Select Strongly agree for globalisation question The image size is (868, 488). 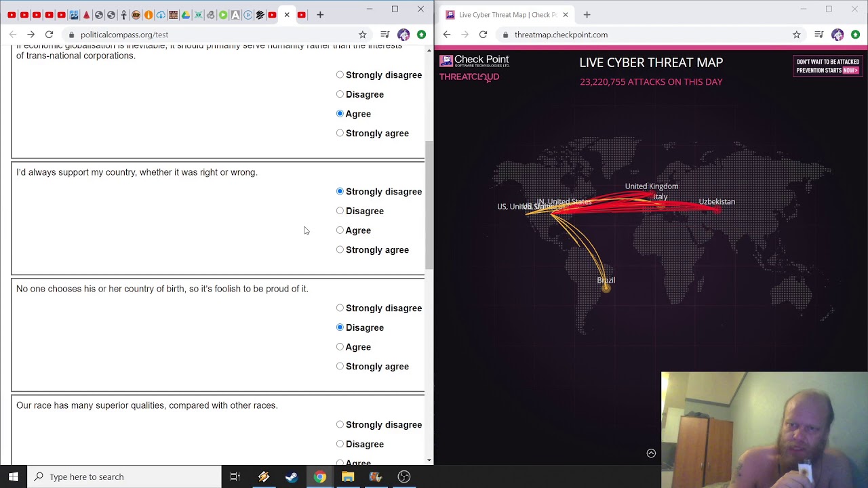[x=340, y=133]
